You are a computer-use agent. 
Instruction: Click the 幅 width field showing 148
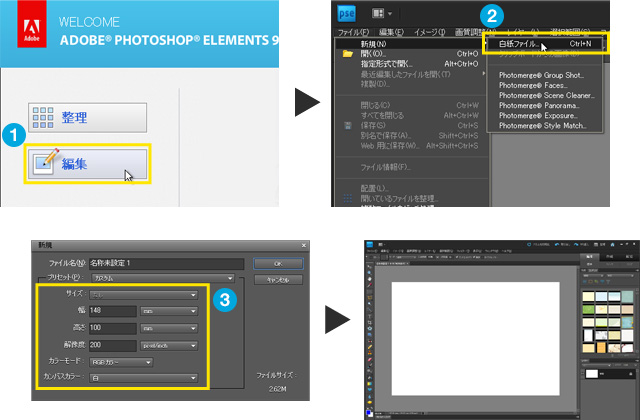pos(113,311)
